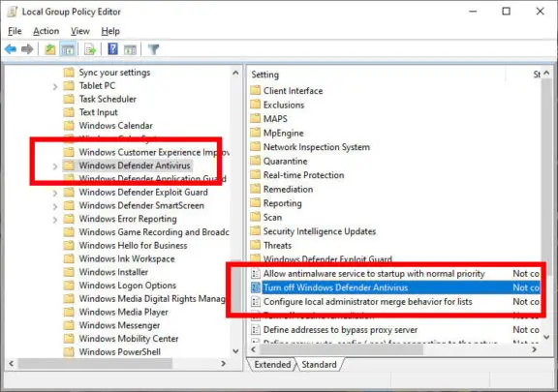Open the Reporting folder

(x=276, y=203)
